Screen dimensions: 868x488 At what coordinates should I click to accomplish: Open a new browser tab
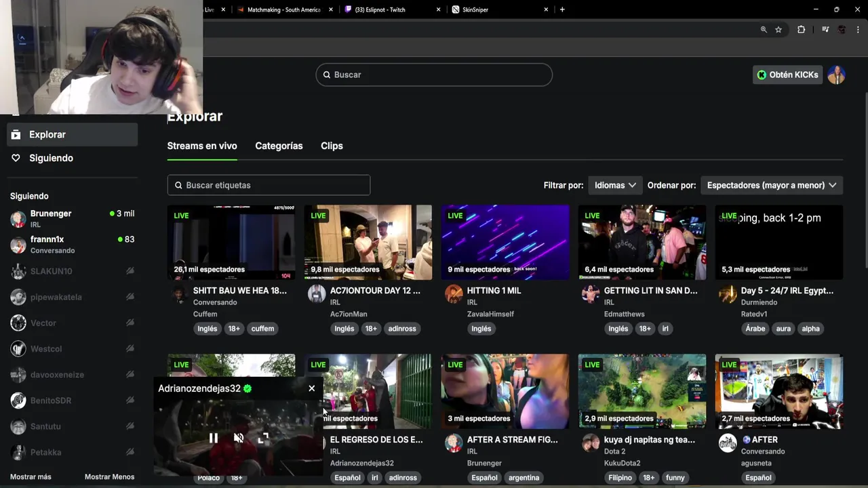(x=562, y=9)
